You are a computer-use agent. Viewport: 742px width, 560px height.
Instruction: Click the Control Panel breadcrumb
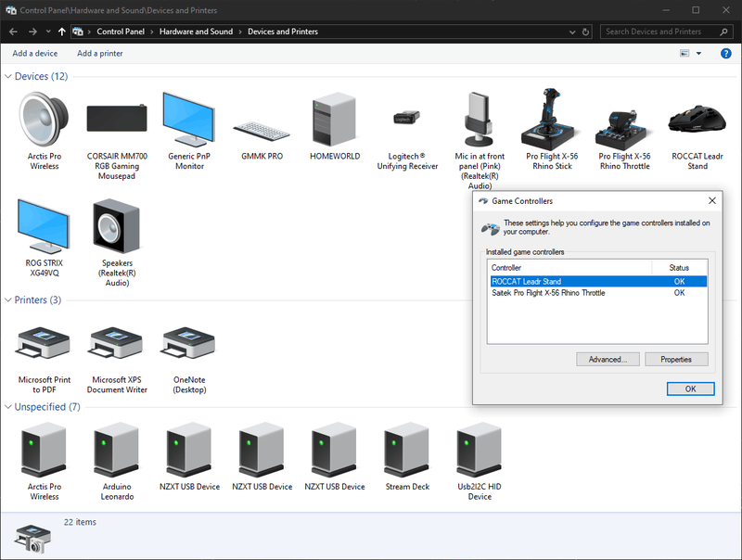121,32
